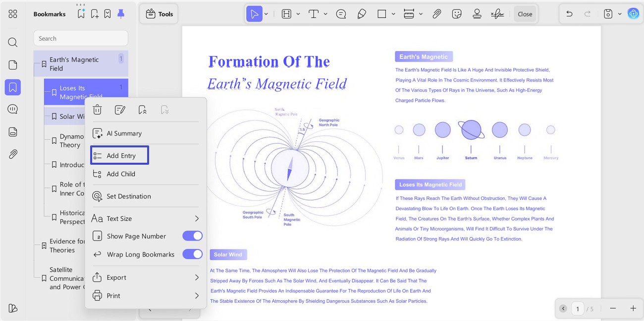Open the text tool dropdown arrow
This screenshot has width=644, height=321.
325,14
